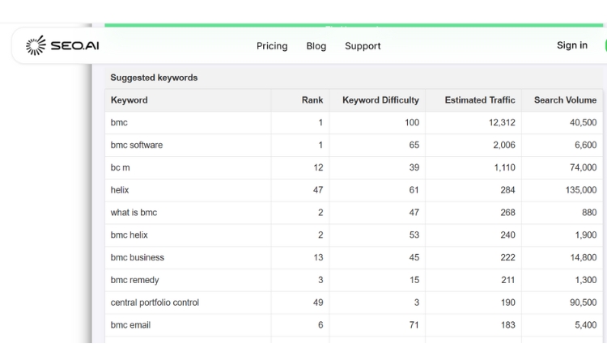Click estimated traffic value 2,006
Image resolution: width=607 pixels, height=364 pixels.
504,145
